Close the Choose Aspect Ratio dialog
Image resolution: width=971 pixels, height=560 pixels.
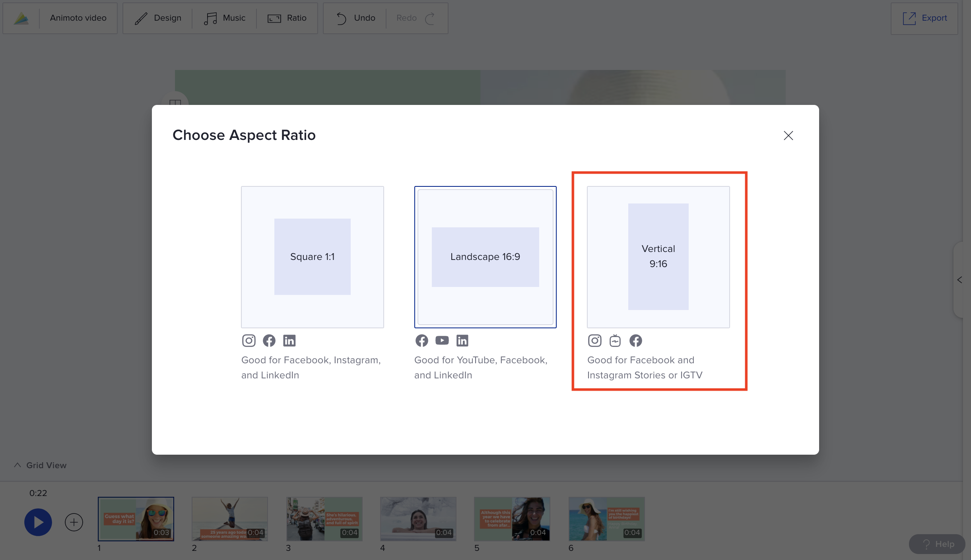click(x=788, y=136)
